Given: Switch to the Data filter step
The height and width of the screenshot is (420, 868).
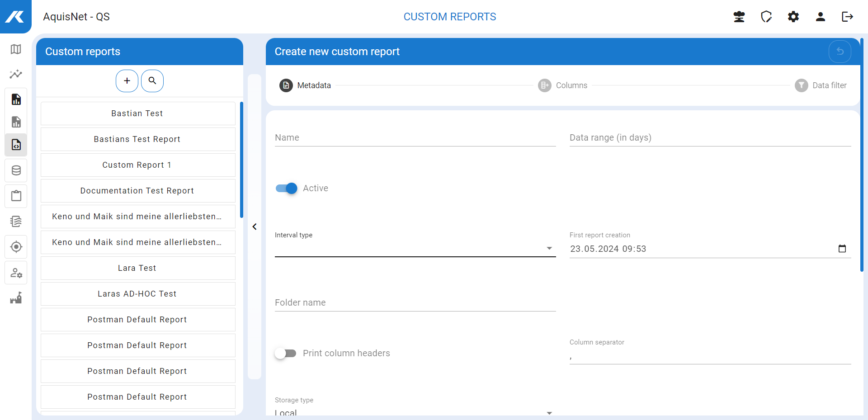Looking at the screenshot, I should (821, 85).
